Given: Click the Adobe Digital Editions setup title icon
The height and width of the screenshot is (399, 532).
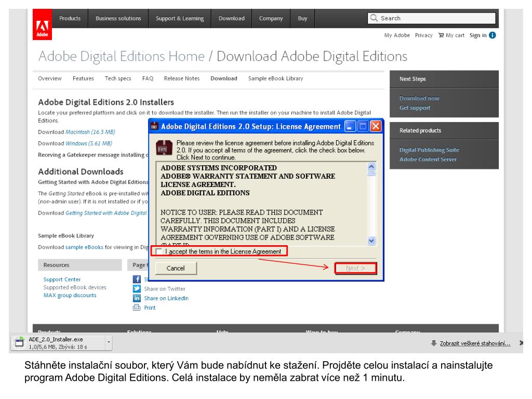Looking at the screenshot, I should click(x=154, y=126).
